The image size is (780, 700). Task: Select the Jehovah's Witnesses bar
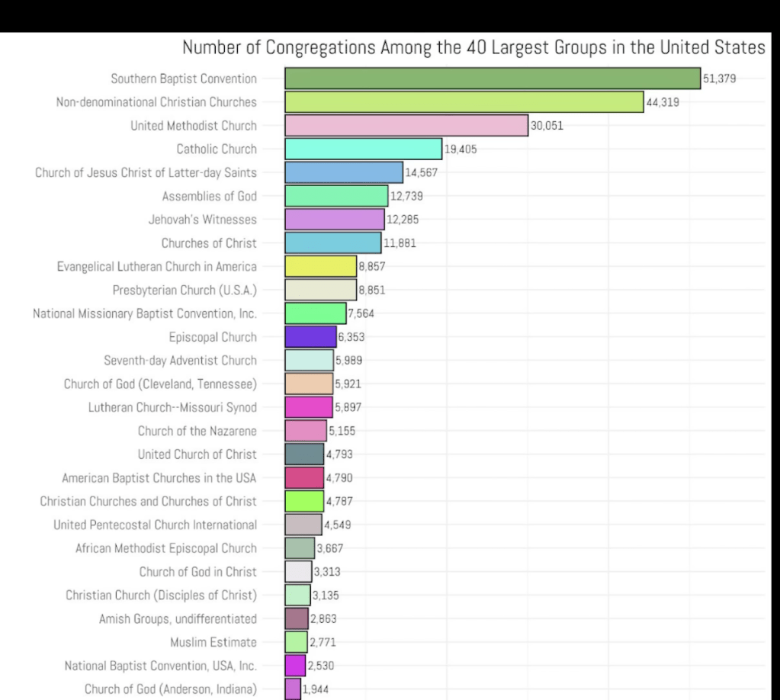(x=335, y=220)
